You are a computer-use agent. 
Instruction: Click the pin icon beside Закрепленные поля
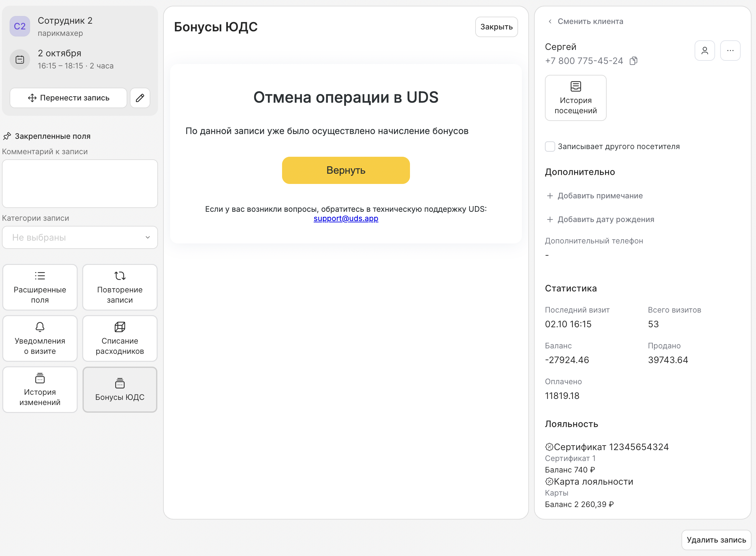click(x=7, y=136)
